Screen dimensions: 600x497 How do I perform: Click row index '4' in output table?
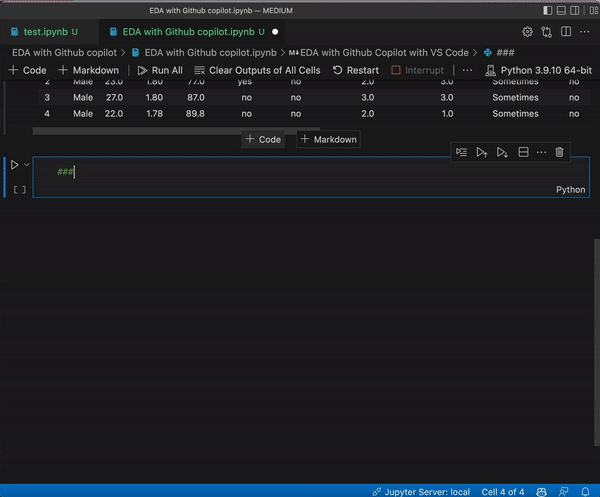(x=47, y=114)
